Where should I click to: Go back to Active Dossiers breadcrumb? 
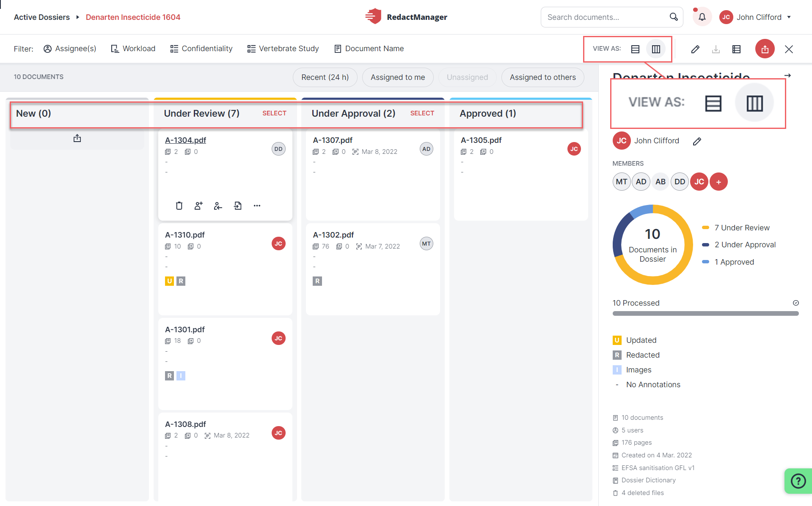coord(42,17)
